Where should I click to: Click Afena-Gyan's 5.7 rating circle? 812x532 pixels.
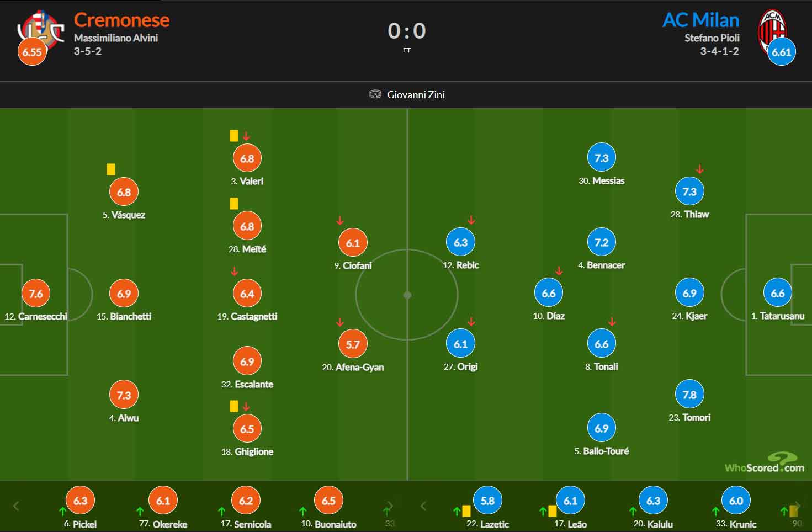pos(353,344)
